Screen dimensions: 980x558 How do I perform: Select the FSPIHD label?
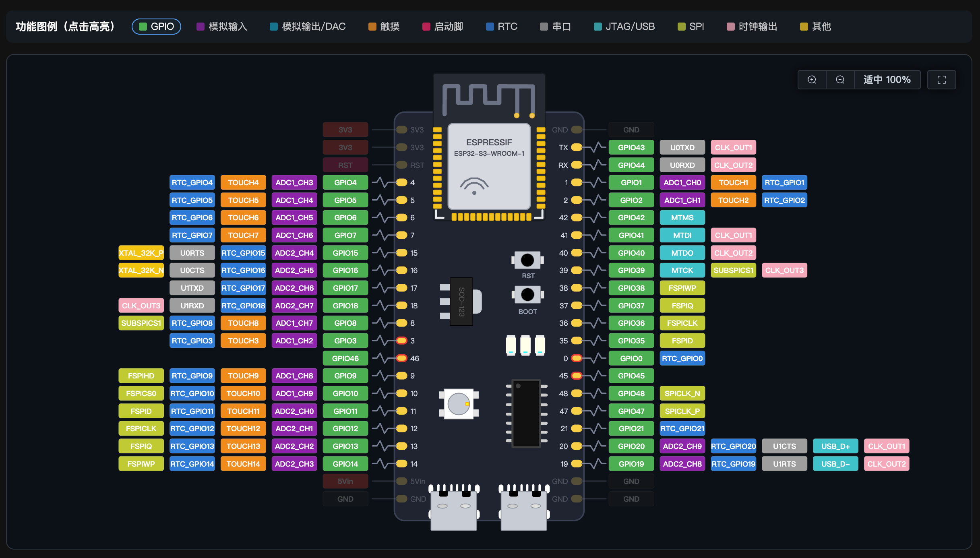(141, 376)
